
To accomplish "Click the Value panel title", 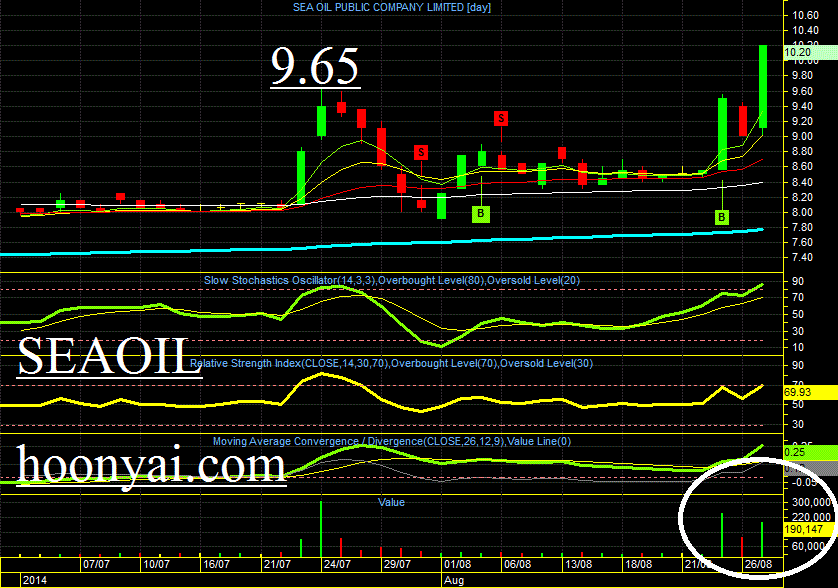I will tap(391, 502).
